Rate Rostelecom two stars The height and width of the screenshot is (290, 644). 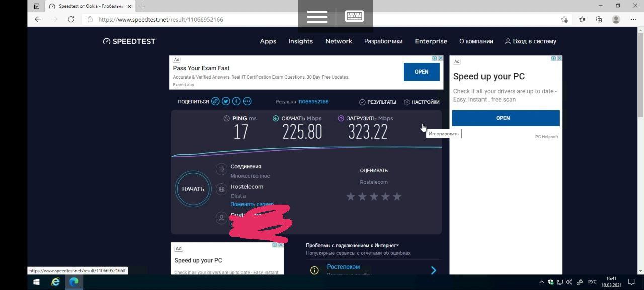[362, 196]
